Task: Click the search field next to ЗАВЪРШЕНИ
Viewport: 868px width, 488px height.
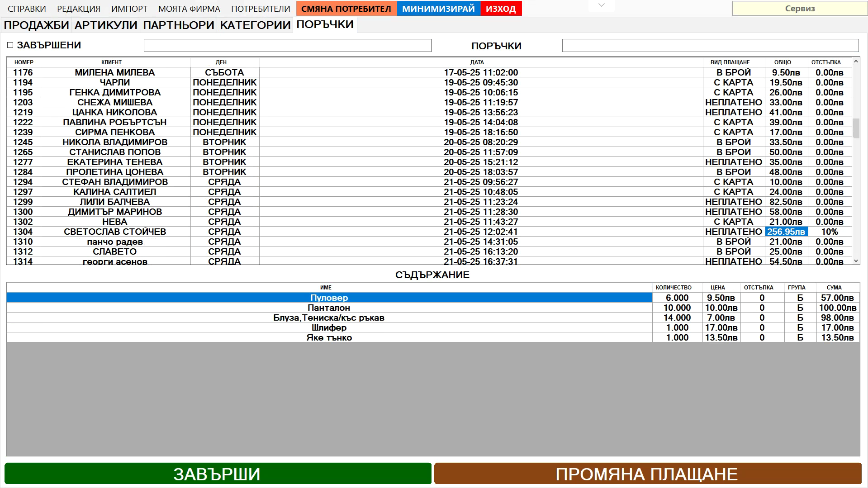Action: pyautogui.click(x=288, y=45)
